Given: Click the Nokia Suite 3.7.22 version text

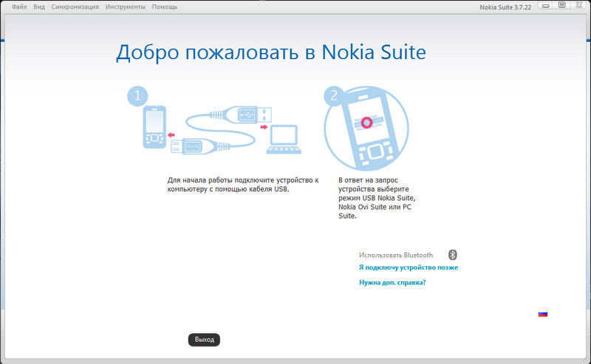Looking at the screenshot, I should [505, 7].
